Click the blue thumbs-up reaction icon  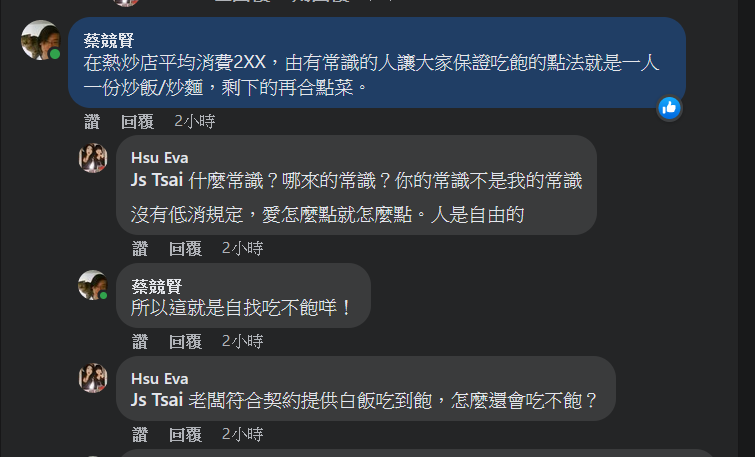669,108
